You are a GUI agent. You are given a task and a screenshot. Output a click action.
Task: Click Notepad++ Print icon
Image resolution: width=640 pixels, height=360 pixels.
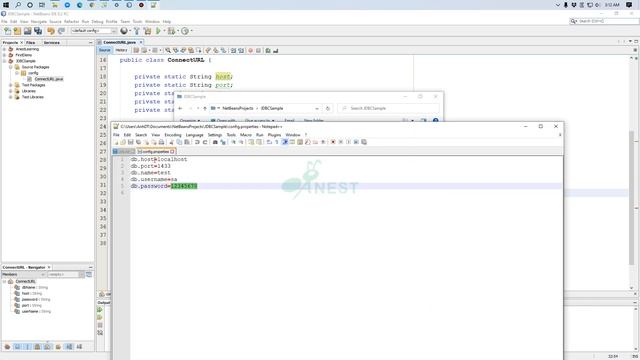162,142
